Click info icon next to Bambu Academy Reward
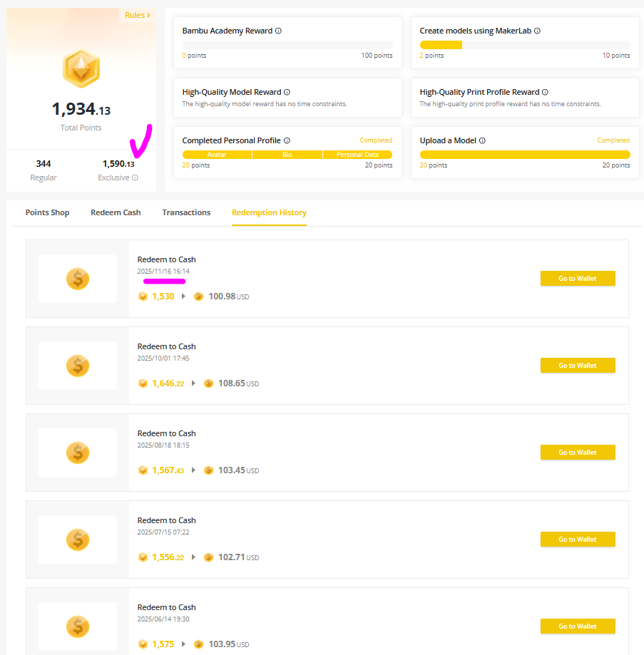The height and width of the screenshot is (655, 644). coord(278,31)
